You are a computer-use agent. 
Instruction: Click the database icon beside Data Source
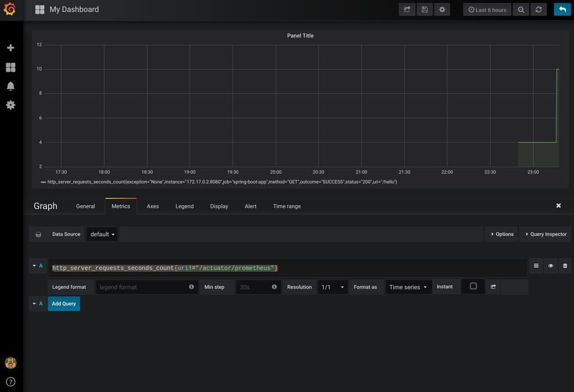[39, 234]
